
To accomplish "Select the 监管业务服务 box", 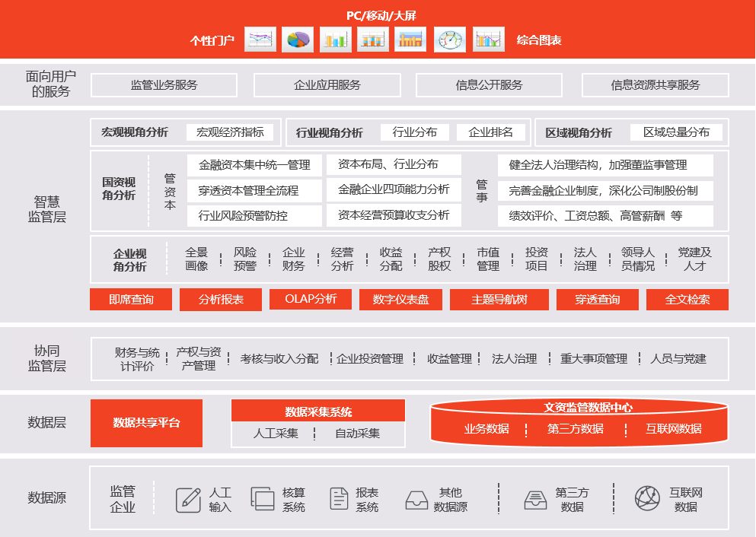I will 164,85.
